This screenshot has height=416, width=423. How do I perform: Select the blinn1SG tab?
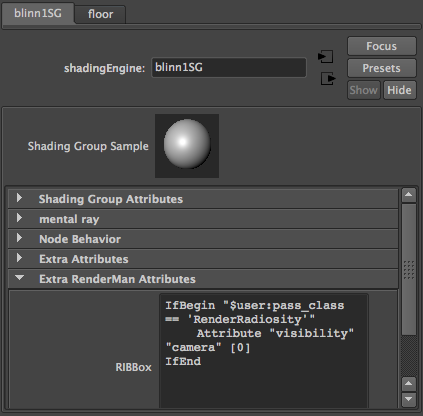[x=38, y=13]
